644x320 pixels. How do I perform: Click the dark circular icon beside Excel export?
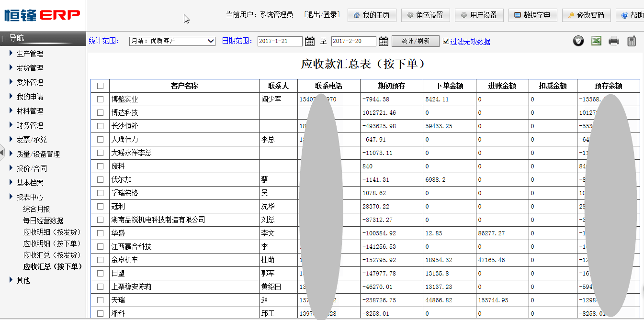click(578, 41)
